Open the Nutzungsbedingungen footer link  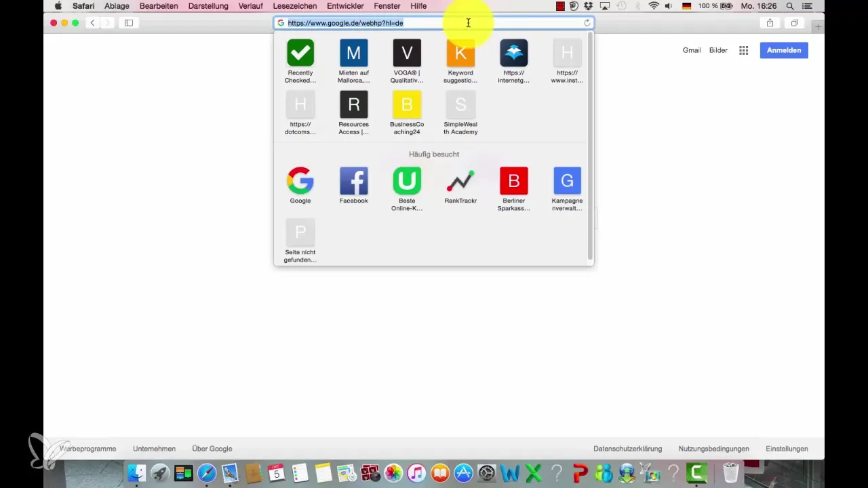(x=713, y=449)
